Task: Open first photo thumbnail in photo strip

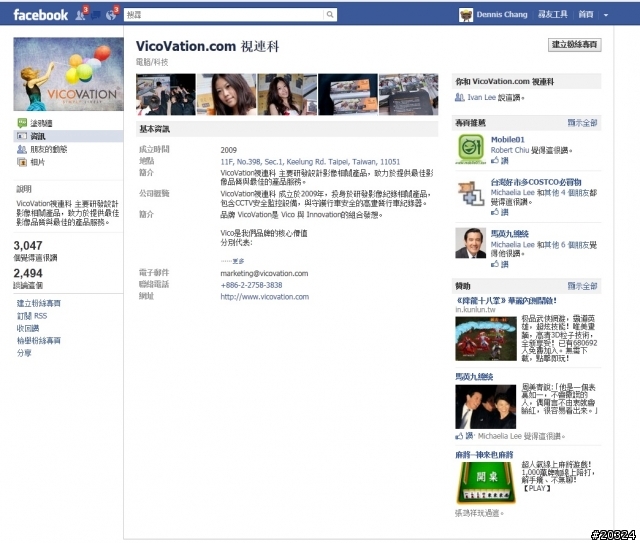Action: (166, 94)
